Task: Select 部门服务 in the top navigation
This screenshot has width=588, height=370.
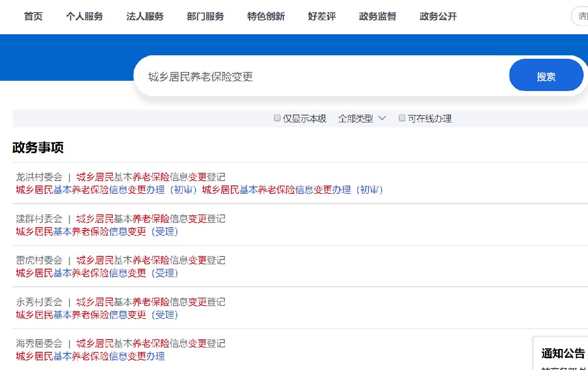Action: [205, 17]
